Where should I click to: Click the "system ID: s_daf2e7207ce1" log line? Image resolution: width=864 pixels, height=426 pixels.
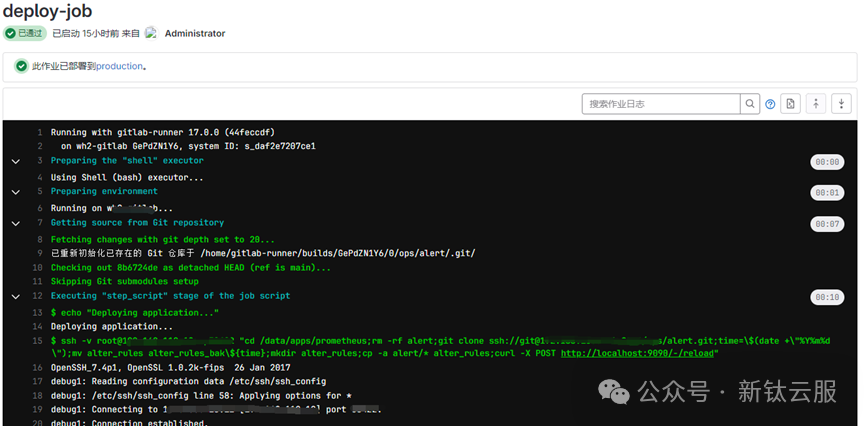[188, 147]
